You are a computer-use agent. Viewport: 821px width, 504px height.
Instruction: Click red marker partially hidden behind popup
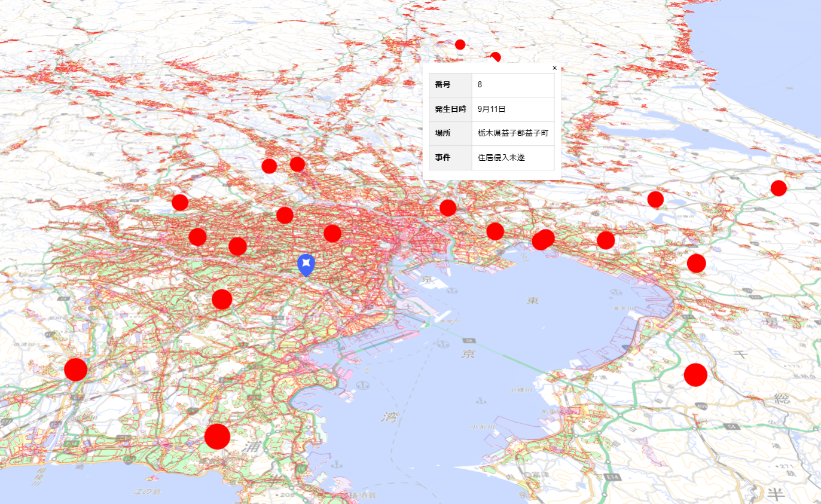click(x=495, y=57)
